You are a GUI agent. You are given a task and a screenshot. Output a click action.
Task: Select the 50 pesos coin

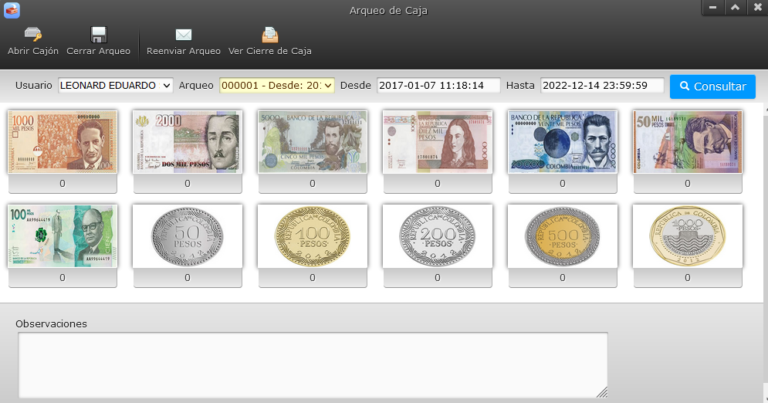click(187, 236)
